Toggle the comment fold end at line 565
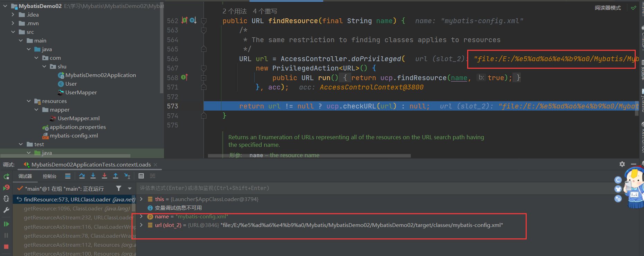Screen dimensions: 644x256 tap(204, 49)
